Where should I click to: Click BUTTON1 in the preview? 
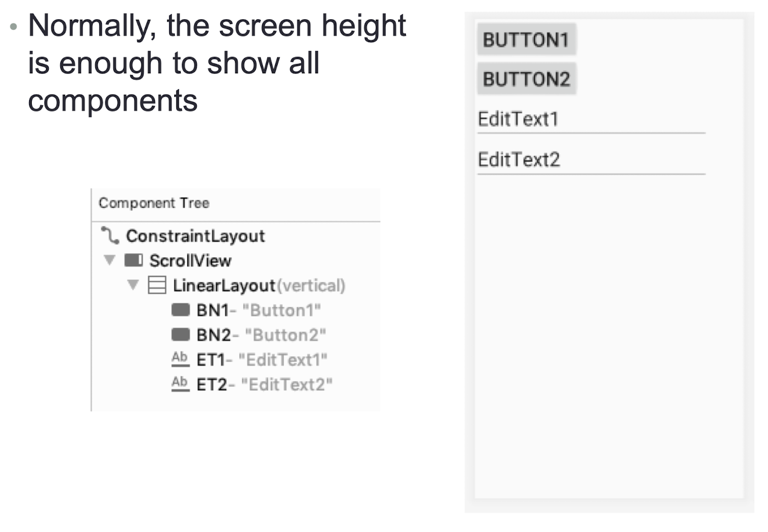[x=526, y=39]
